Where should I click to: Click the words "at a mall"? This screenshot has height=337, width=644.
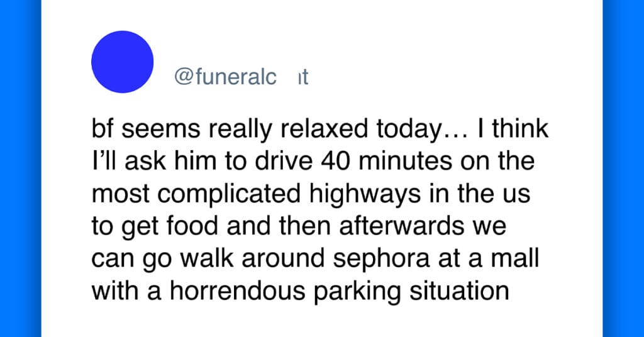(488, 259)
